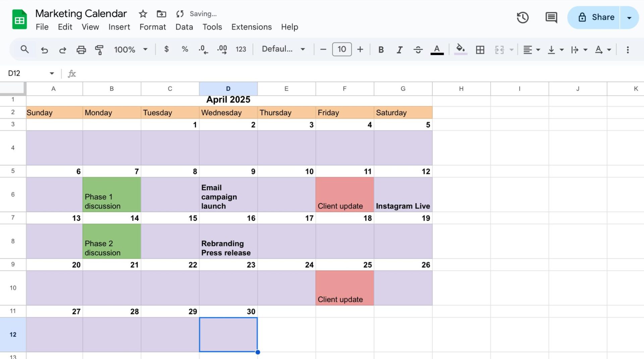Screen dimensions: 644x359
Task: Click the cell containing Phase 1 discussion
Action: 111,194
